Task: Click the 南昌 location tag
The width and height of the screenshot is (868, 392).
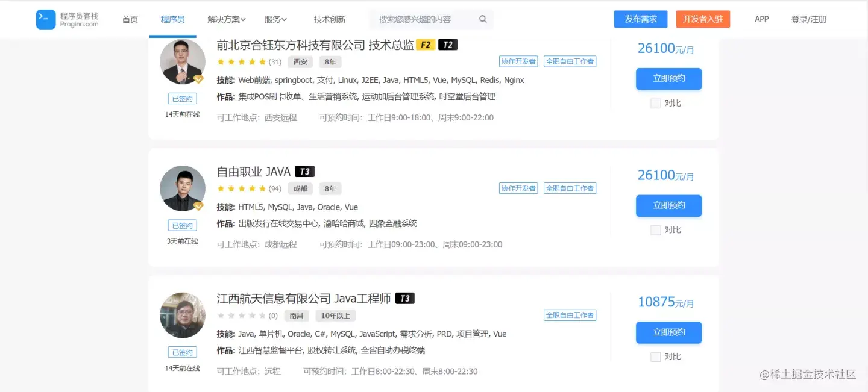Action: 297,316
